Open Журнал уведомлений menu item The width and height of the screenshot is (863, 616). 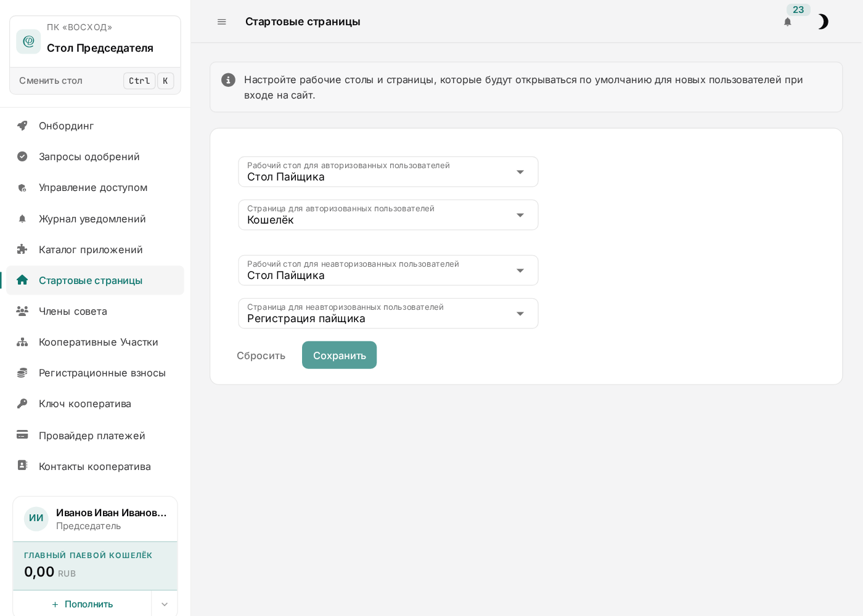[95, 219]
